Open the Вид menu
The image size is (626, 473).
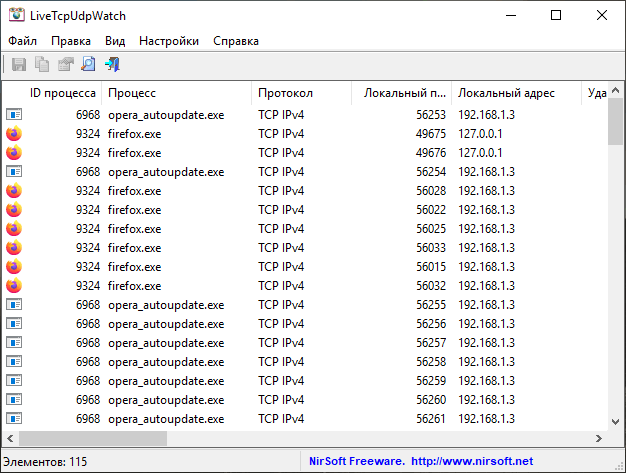tap(115, 41)
